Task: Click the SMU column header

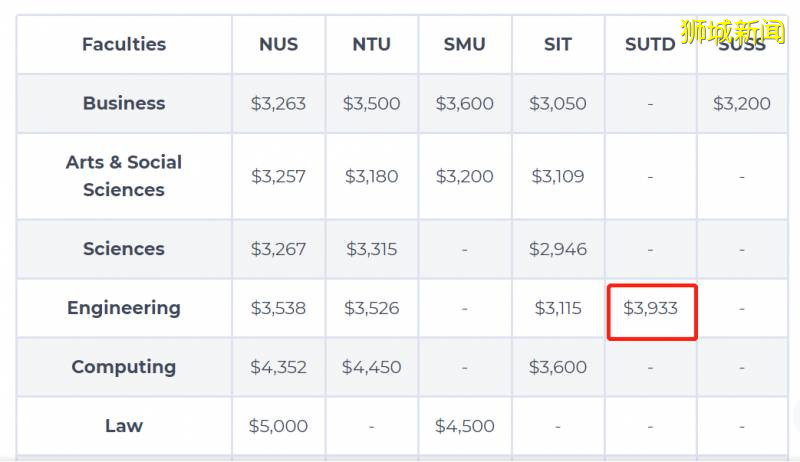Action: point(465,44)
